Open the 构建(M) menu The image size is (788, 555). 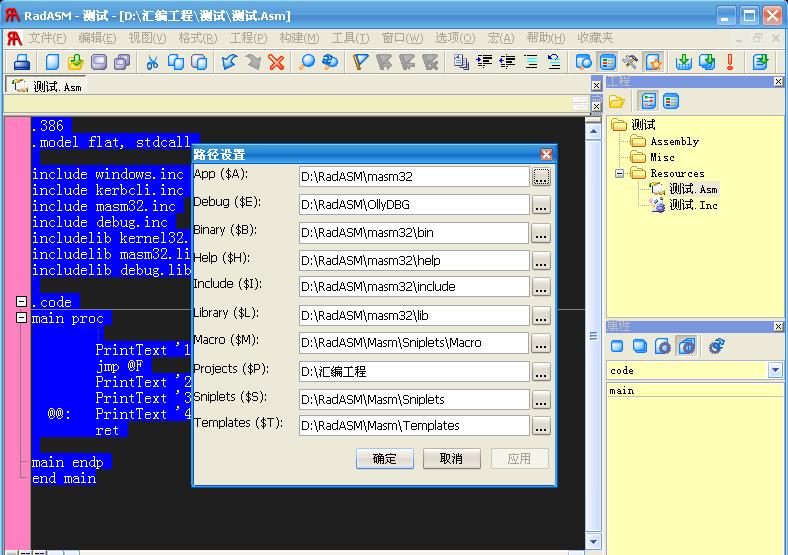300,38
